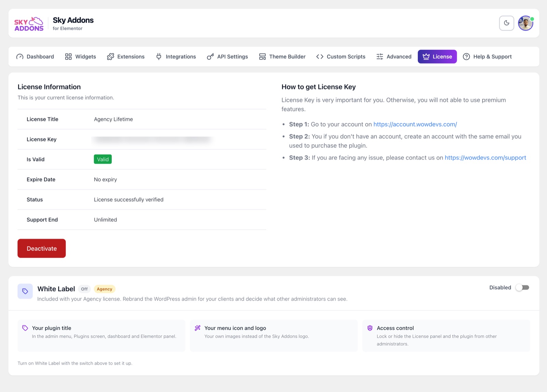Open the Integrations tab
The width and height of the screenshot is (547, 392).
tap(176, 57)
